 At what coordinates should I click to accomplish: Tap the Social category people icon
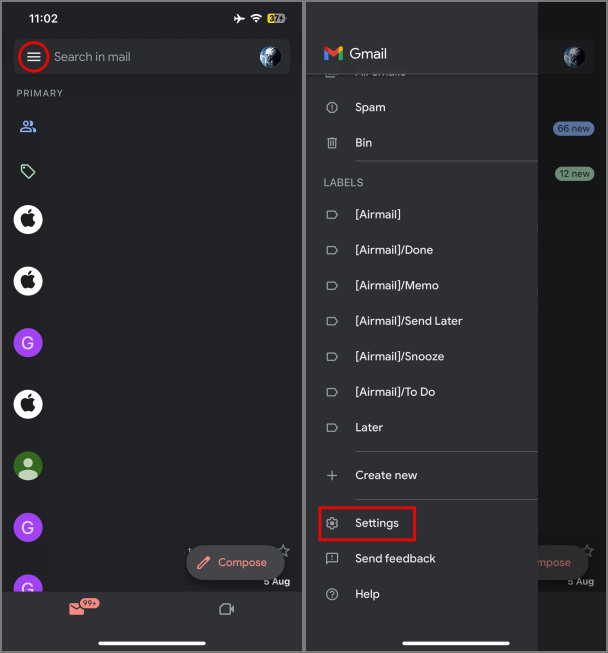point(28,126)
